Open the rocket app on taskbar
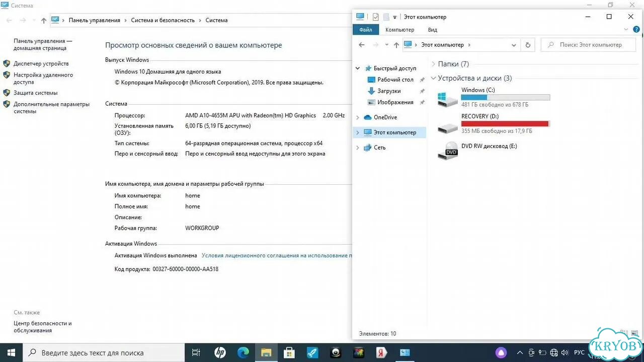The height and width of the screenshot is (362, 644). (x=312, y=352)
